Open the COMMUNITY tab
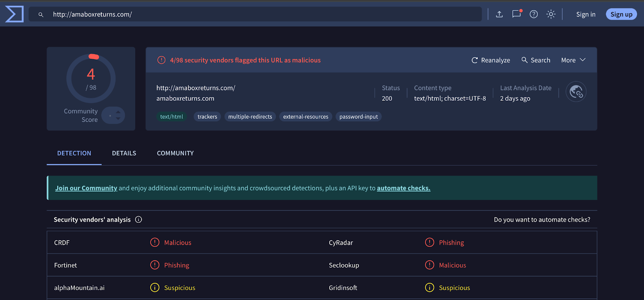Screen dimensions: 644x300 coord(175,153)
